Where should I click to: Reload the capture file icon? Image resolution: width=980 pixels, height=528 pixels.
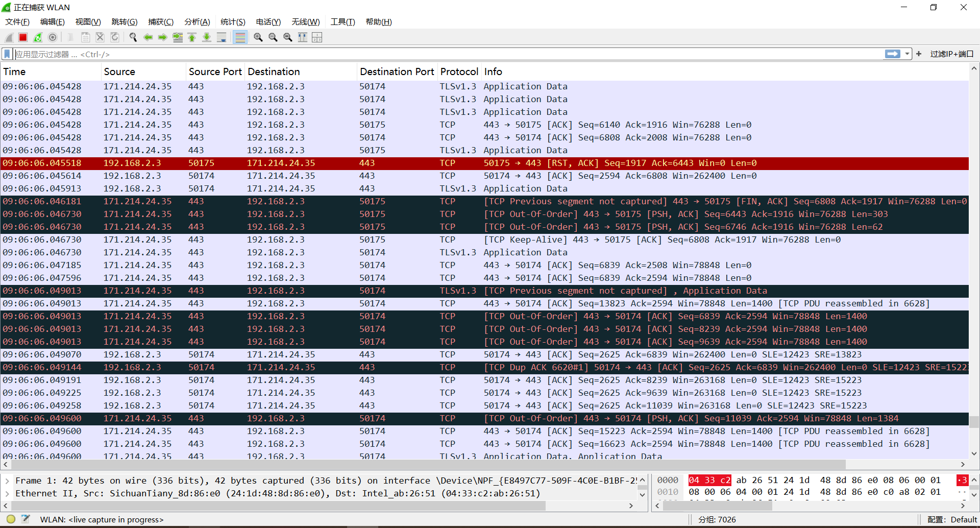coord(115,37)
